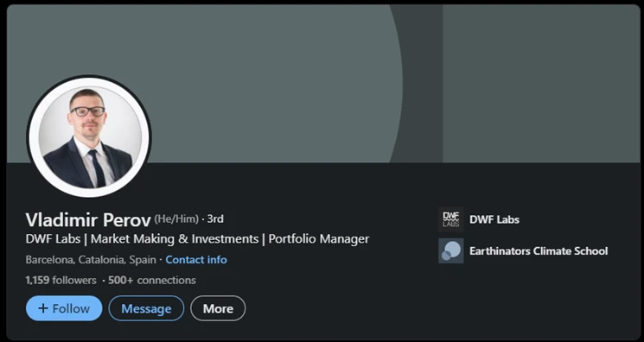Viewport: 644px width, 342px height.
Task: Click the right section of cover banner
Action: 541,84
